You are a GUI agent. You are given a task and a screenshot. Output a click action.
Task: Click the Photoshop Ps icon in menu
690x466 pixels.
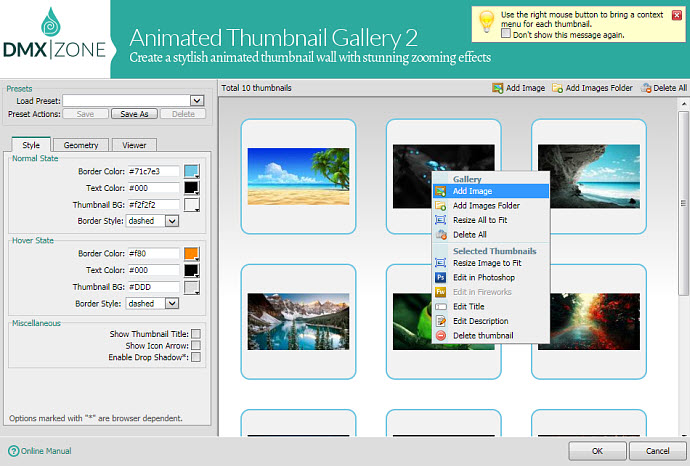click(x=440, y=277)
